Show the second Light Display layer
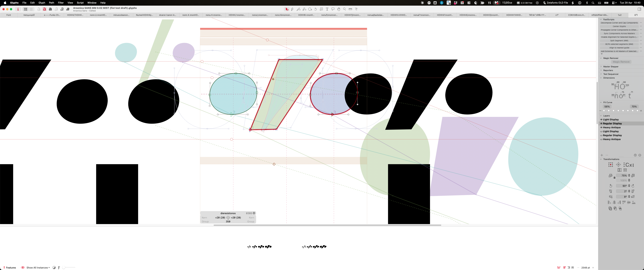This screenshot has height=270, width=644. (x=601, y=131)
